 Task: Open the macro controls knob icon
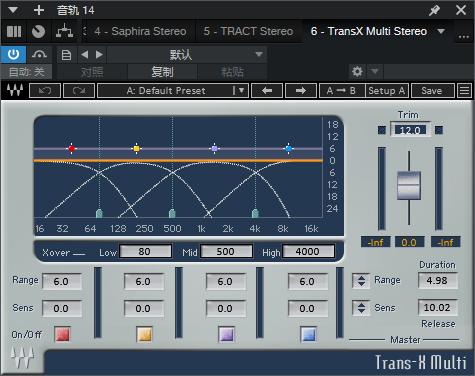[38, 32]
